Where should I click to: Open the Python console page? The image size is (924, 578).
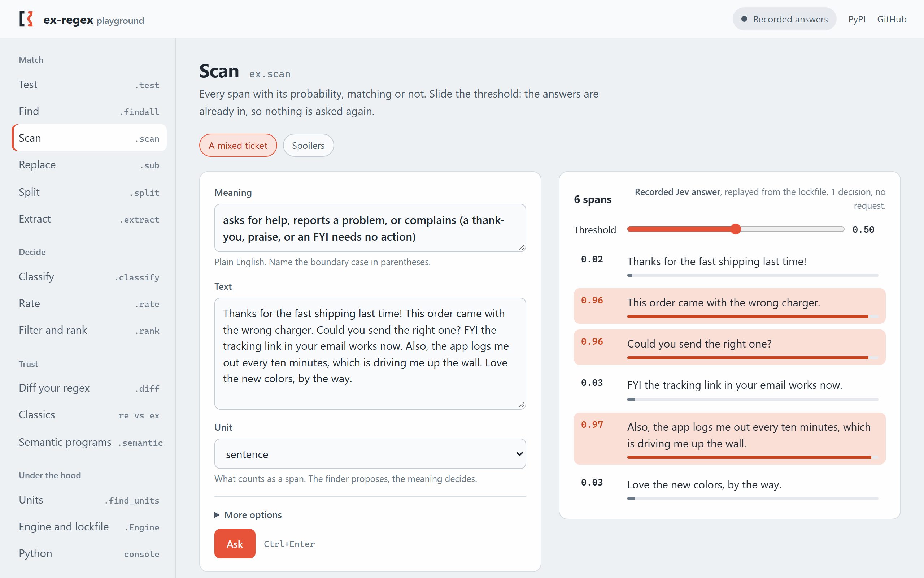(x=89, y=553)
